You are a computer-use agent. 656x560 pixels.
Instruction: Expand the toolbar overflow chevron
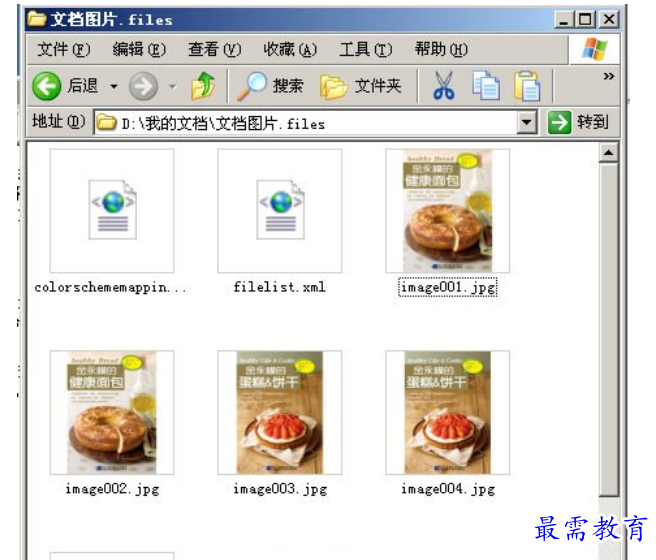click(x=609, y=76)
